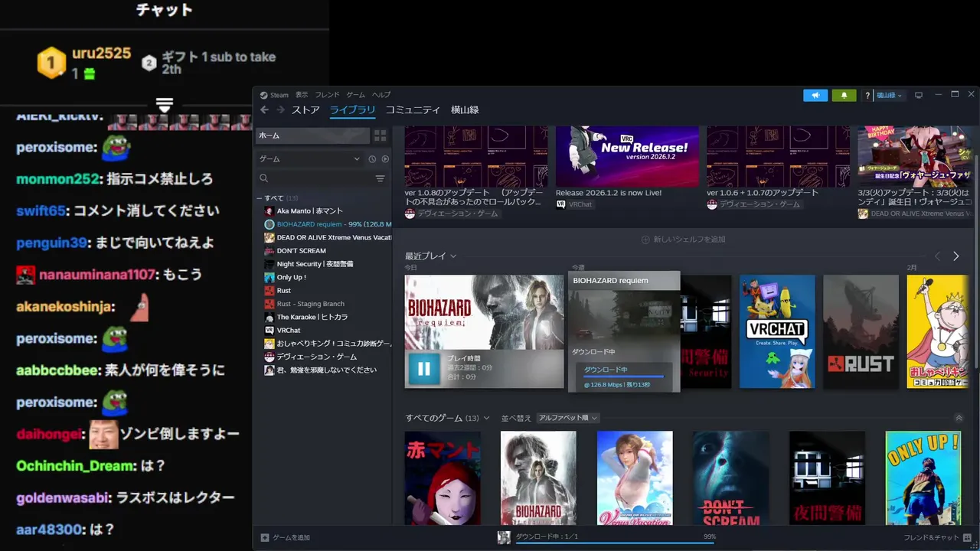Expand the ゲーム category dropdown in sidebar
The image size is (980, 551).
[310, 159]
